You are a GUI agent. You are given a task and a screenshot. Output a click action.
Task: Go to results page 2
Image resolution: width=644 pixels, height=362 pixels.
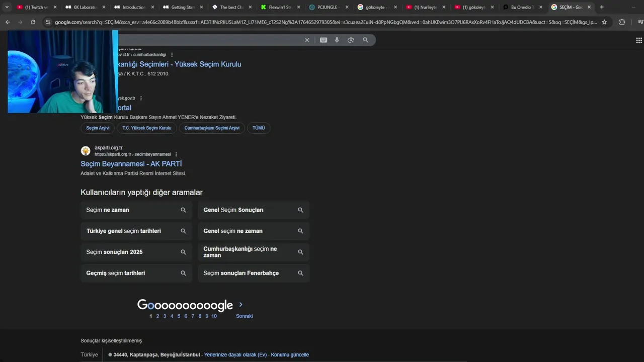point(157,316)
